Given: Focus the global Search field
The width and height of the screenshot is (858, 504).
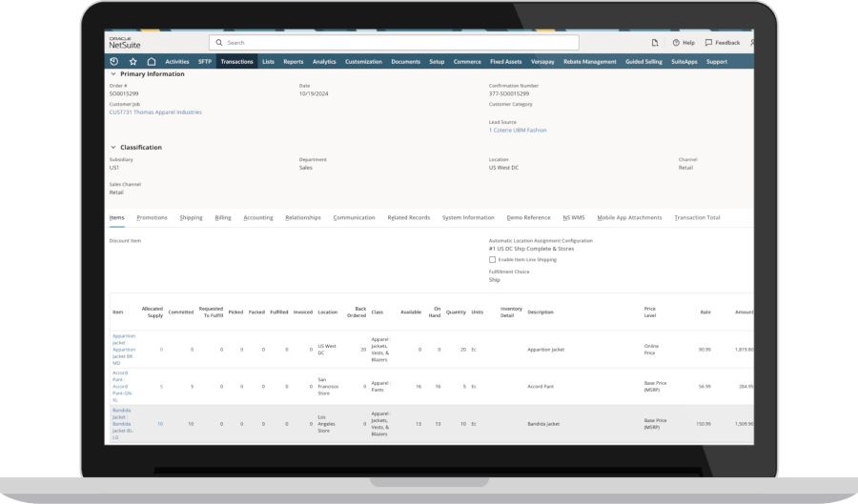Looking at the screenshot, I should tap(394, 43).
